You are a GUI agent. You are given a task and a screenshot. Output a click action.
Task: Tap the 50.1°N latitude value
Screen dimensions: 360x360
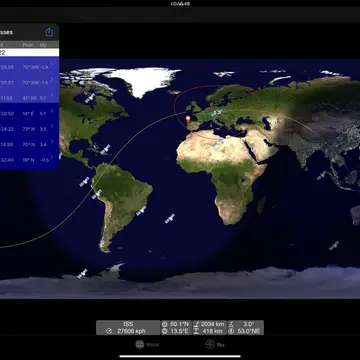click(179, 324)
